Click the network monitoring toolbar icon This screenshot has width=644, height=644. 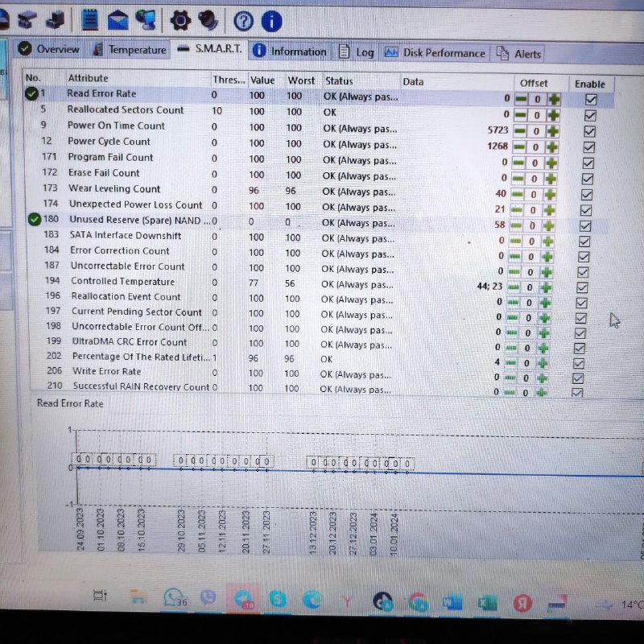[x=146, y=20]
